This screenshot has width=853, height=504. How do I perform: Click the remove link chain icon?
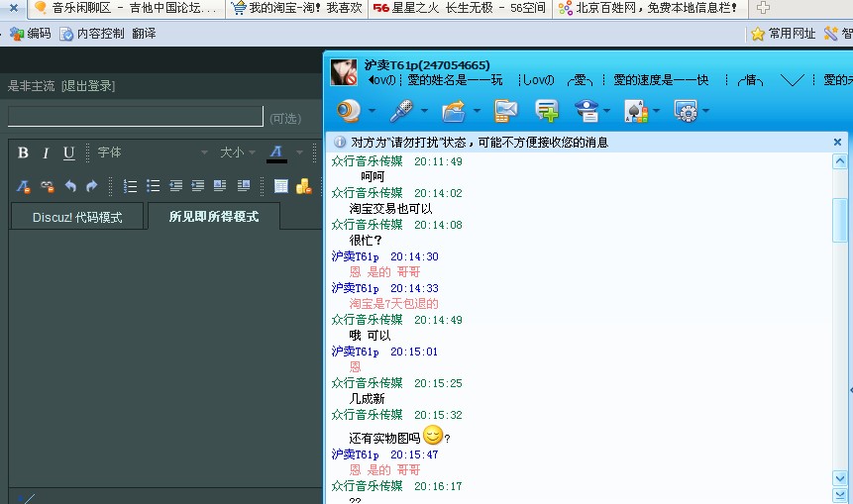click(47, 186)
